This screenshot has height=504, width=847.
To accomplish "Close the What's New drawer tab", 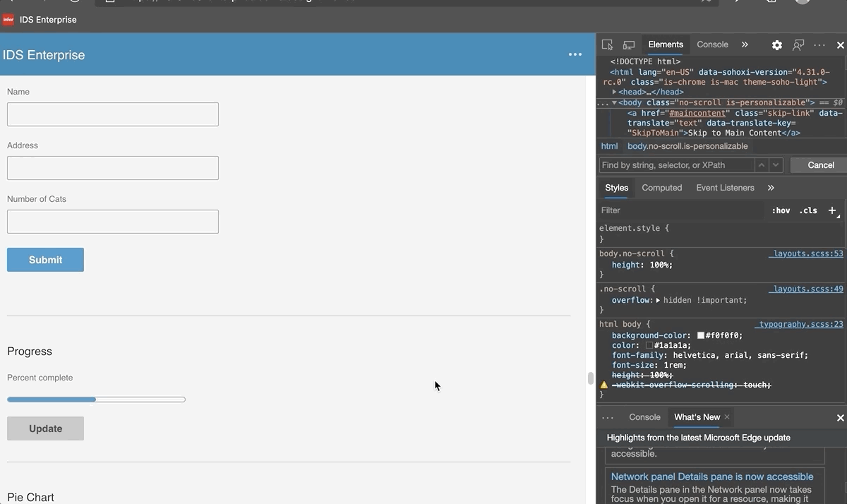I will tap(727, 417).
